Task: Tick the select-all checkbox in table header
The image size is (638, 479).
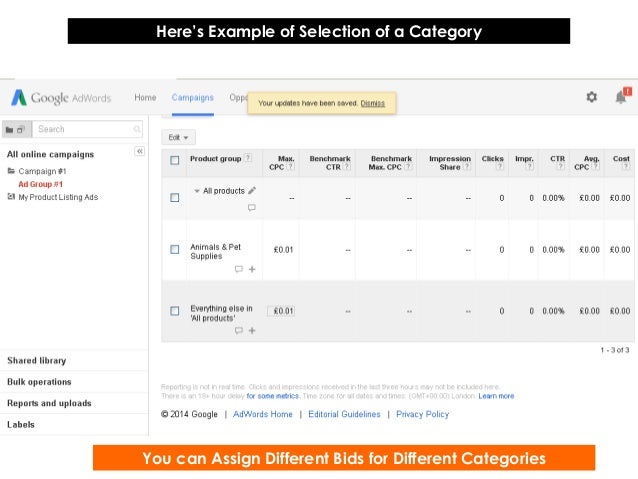Action: tap(175, 160)
